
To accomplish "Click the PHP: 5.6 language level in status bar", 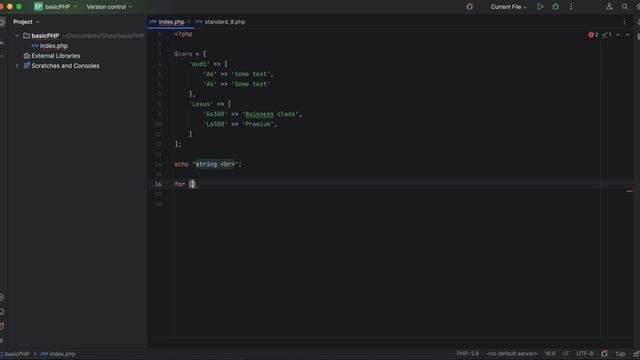I will pos(468,354).
